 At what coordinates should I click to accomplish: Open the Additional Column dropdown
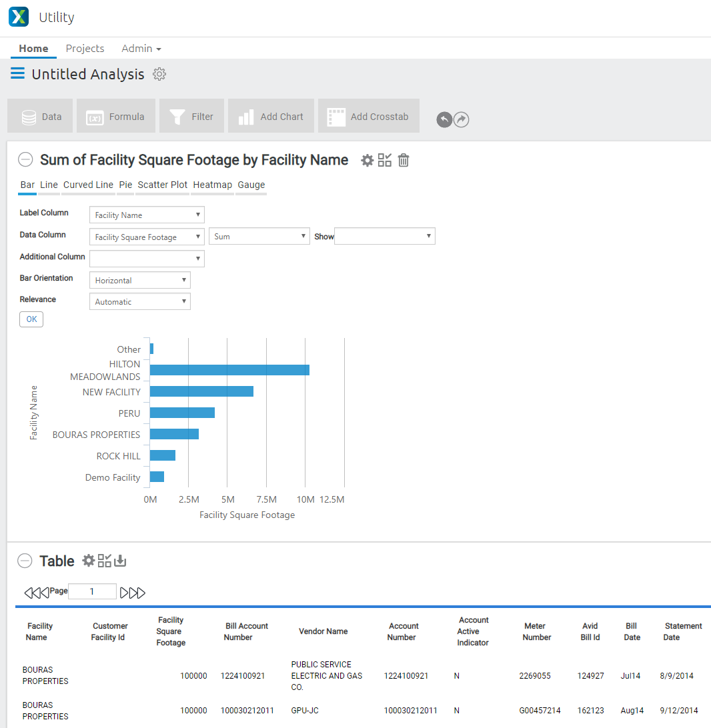tap(147, 259)
